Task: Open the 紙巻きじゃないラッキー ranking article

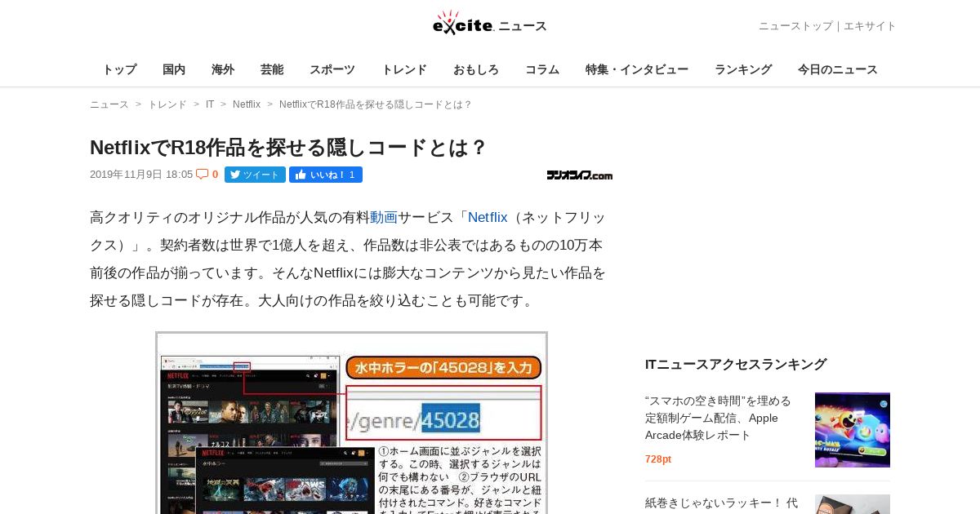Action: tap(722, 503)
